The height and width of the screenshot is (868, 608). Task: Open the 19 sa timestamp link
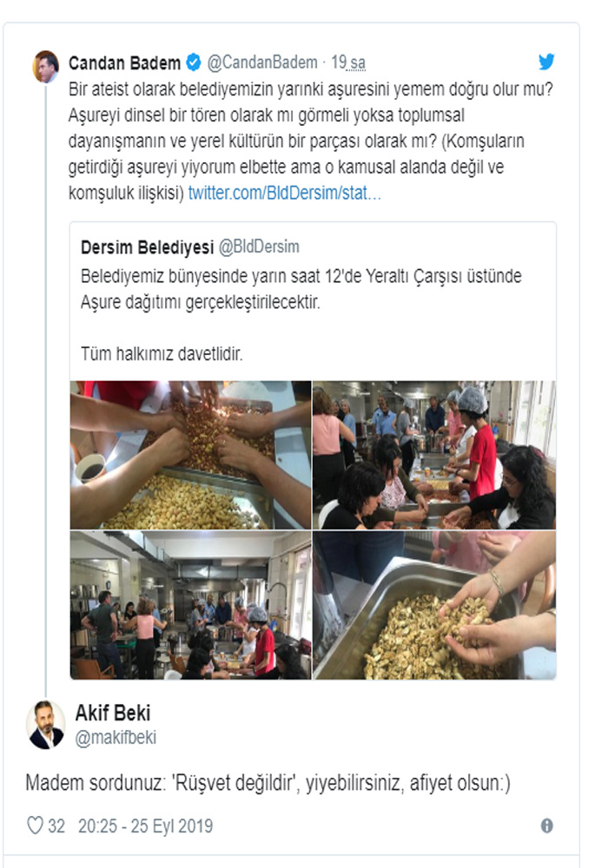coord(348,62)
